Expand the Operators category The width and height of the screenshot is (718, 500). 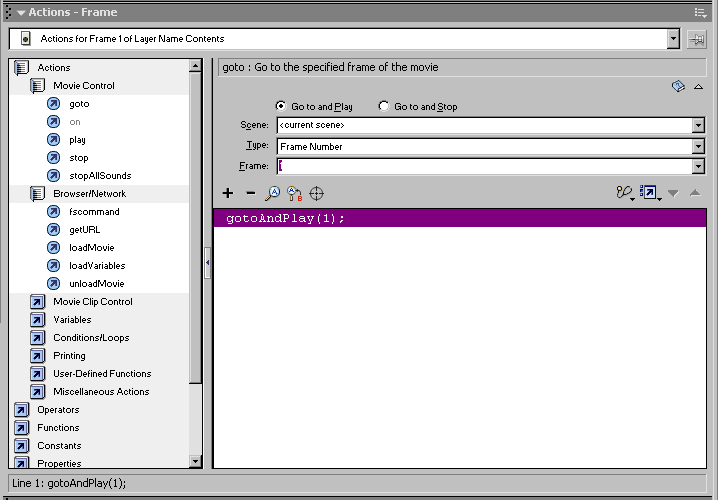[x=21, y=410]
